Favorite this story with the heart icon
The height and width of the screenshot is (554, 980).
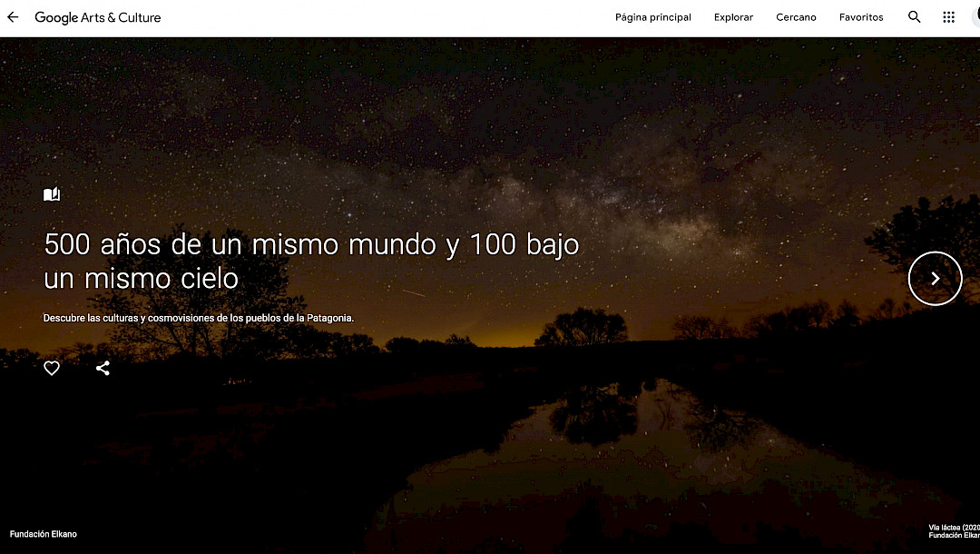coord(52,368)
